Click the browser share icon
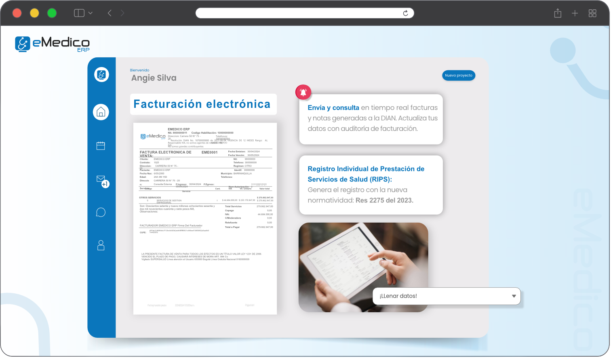Screen dimensions: 611x364 point(558,13)
